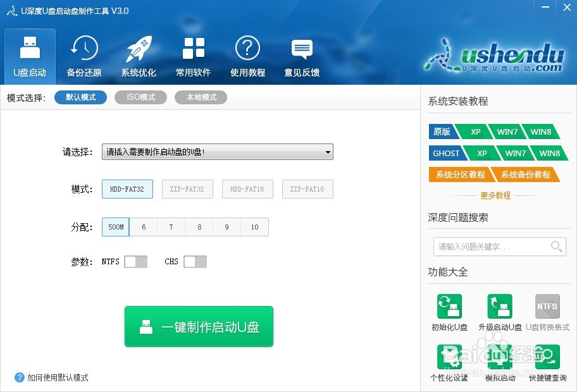This screenshot has height=392, width=577.
Task: Switch to ISO模式 tab
Action: tap(140, 97)
